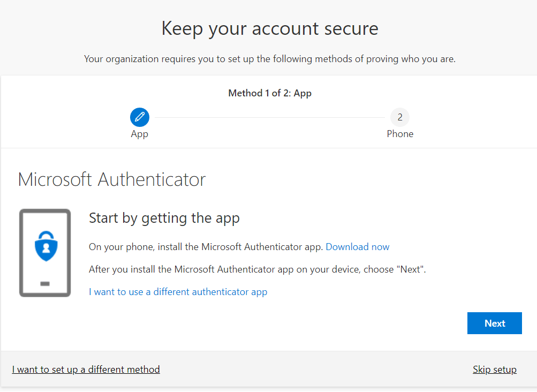Image resolution: width=537 pixels, height=392 pixels.
Task: Choose to use a different authenticator app
Action: coord(178,292)
